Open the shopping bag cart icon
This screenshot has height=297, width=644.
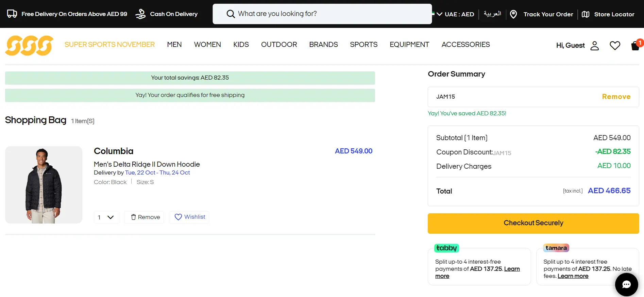click(x=635, y=45)
